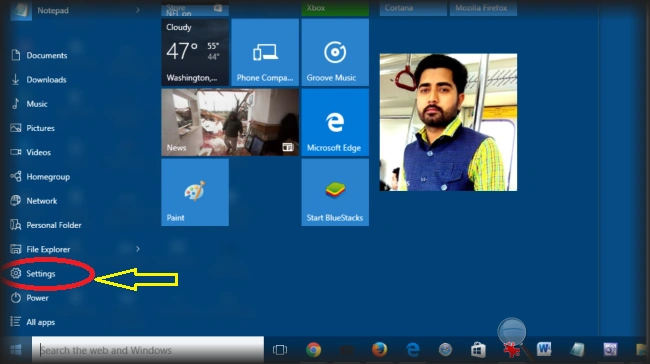Open Task View on the taskbar
The image size is (650, 364).
280,350
